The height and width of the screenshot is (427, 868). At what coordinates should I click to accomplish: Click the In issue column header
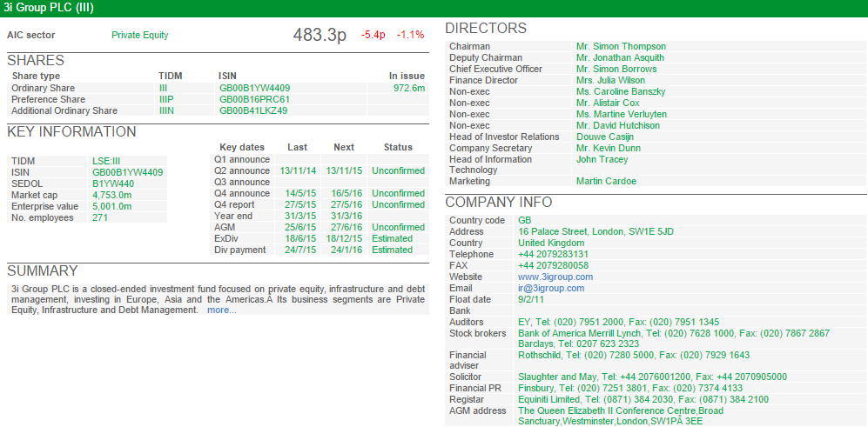click(x=407, y=76)
